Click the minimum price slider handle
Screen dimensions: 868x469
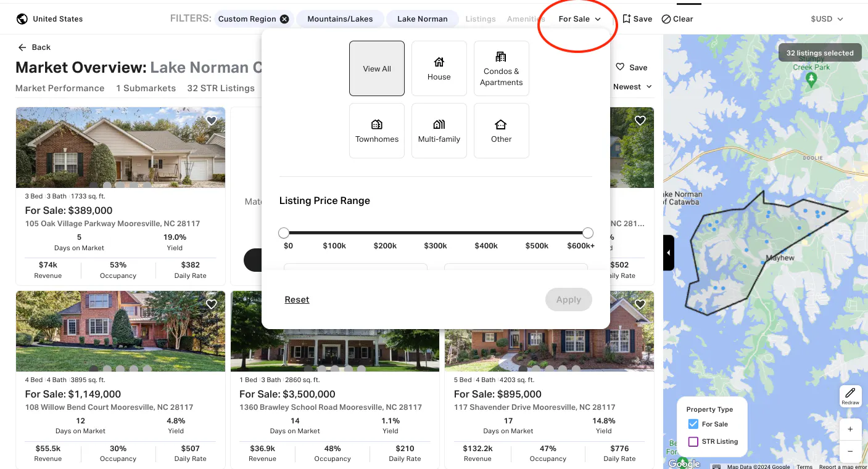[x=284, y=233]
